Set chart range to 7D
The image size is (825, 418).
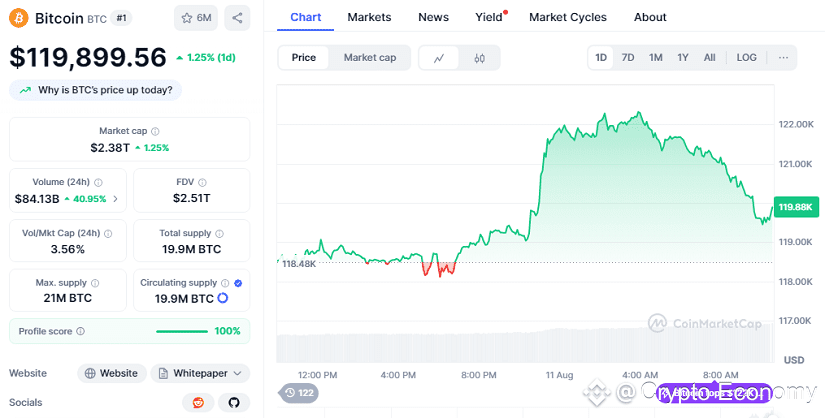[x=628, y=57]
